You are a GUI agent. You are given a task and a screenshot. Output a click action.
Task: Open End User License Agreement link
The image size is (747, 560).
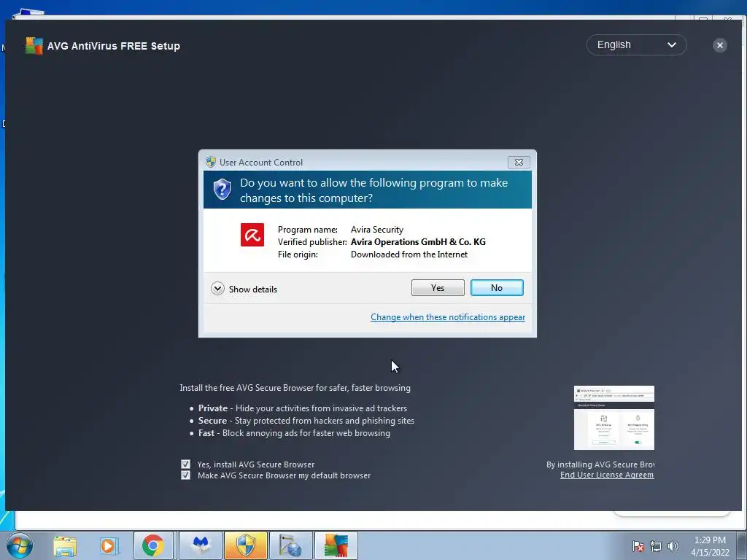[x=607, y=475]
